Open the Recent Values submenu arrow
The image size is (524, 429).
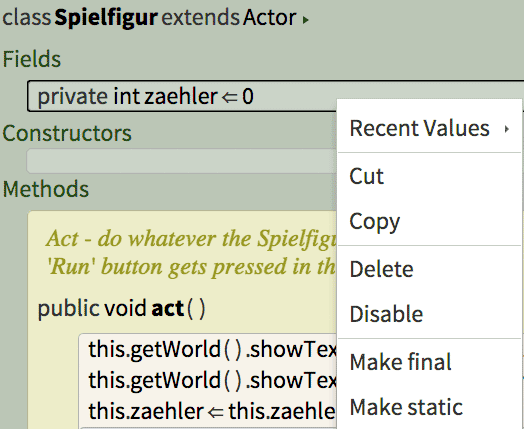pyautogui.click(x=507, y=129)
